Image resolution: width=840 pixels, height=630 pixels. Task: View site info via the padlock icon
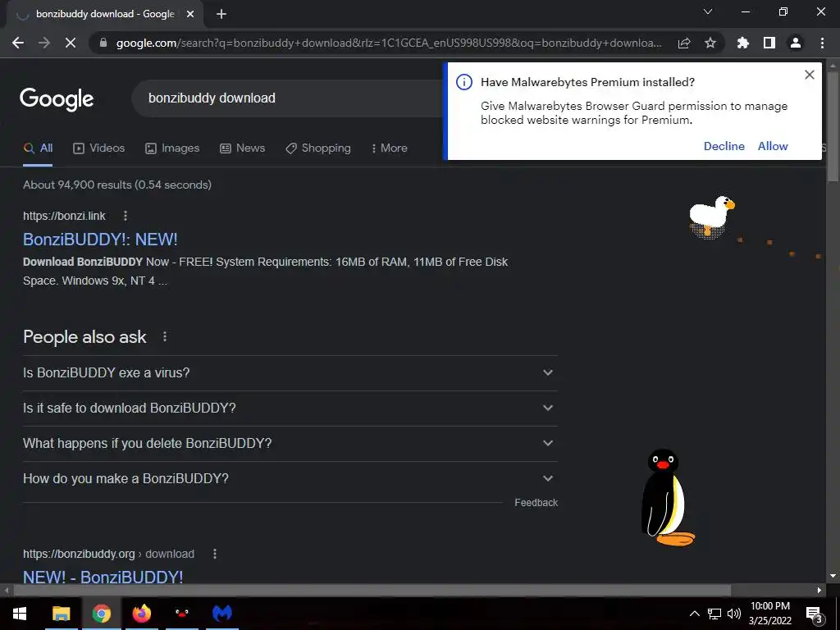[103, 43]
